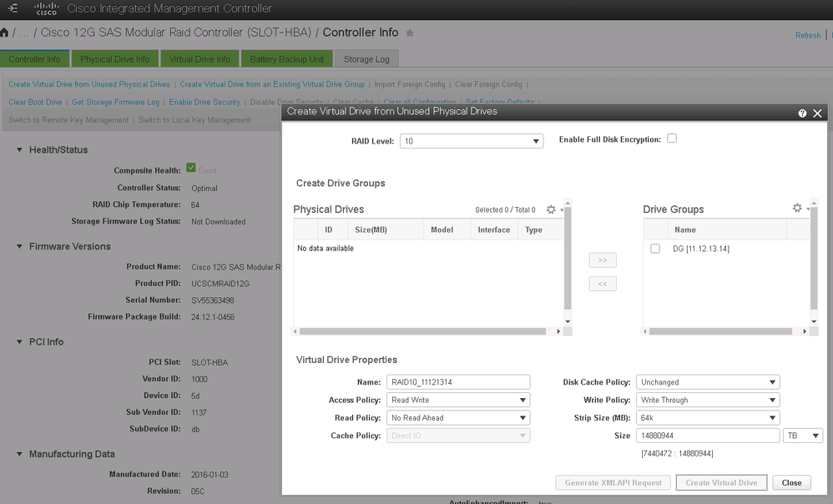Screen dimensions: 833x504
Task: Collapse the Manufacturing Data section
Action: (x=20, y=454)
